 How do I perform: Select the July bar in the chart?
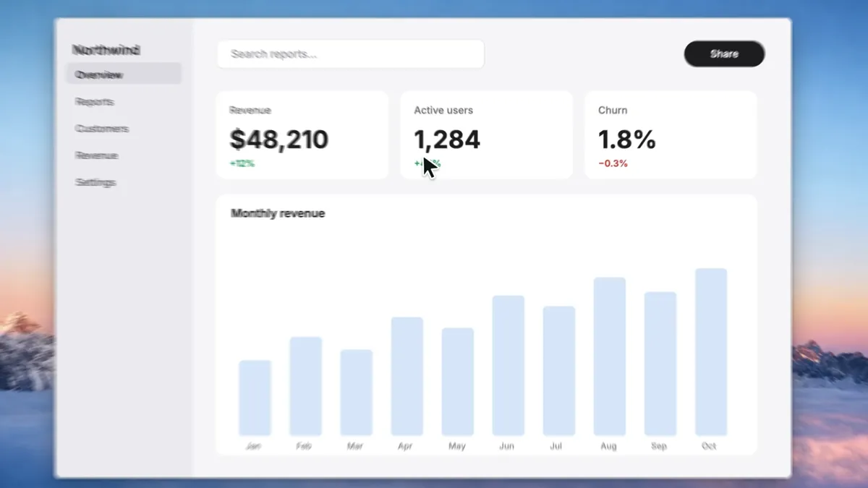559,371
